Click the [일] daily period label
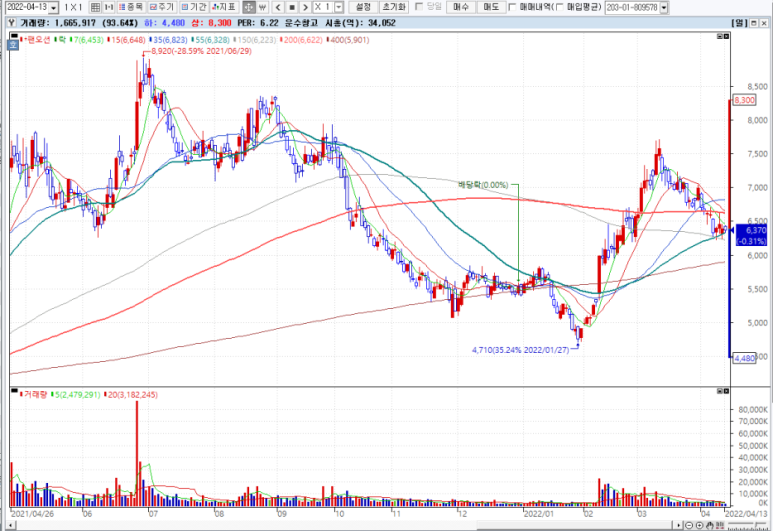Viewport: 773px width, 531px height. [x=739, y=23]
